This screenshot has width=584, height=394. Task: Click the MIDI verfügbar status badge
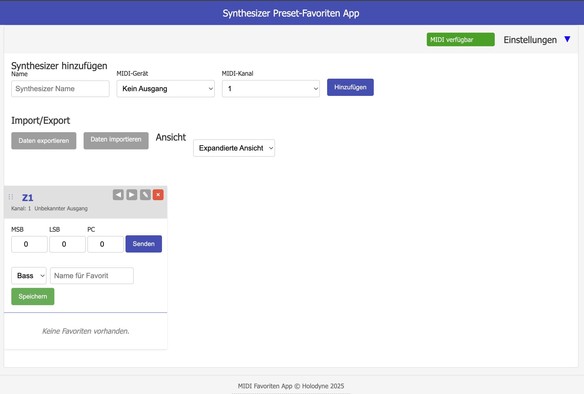pos(461,39)
